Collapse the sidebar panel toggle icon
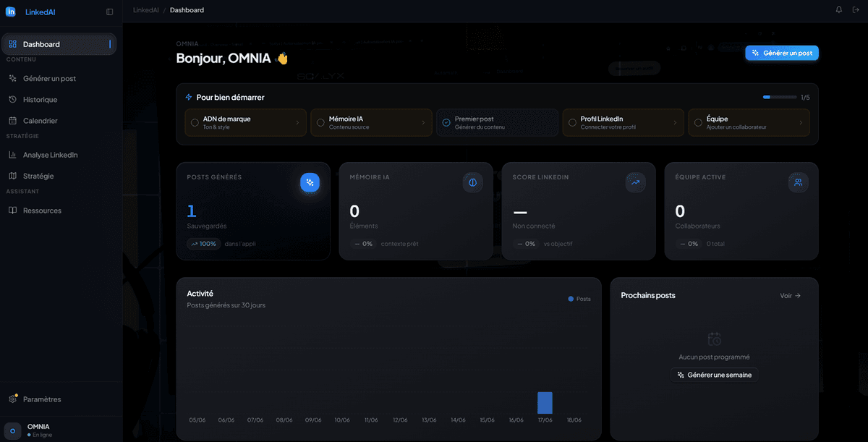868x442 pixels. coord(109,12)
